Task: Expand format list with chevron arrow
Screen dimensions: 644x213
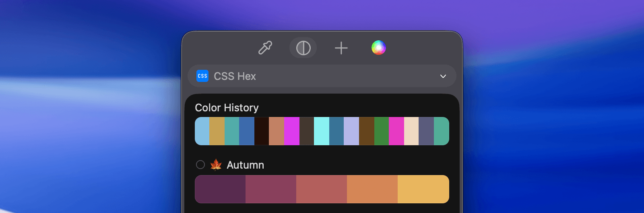Action: (443, 76)
